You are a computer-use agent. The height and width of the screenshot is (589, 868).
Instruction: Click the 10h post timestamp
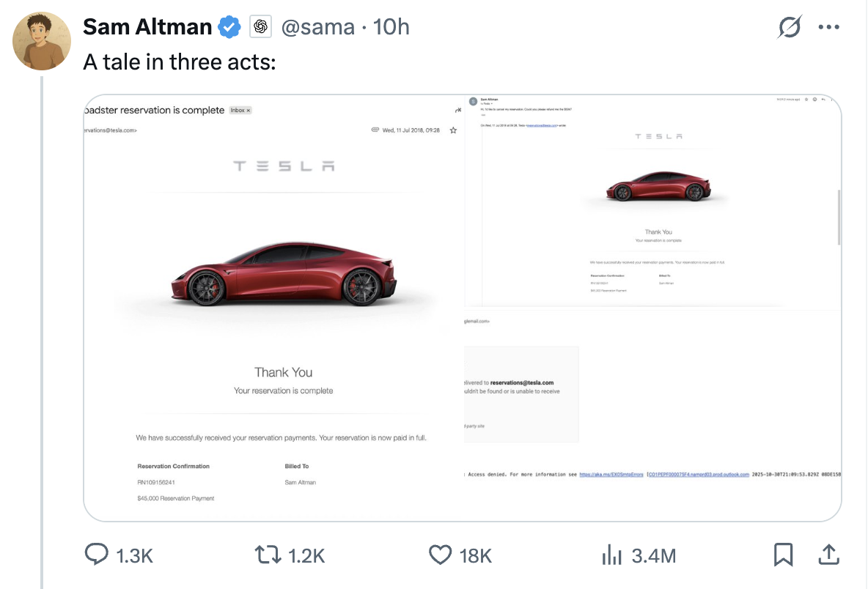click(x=391, y=28)
